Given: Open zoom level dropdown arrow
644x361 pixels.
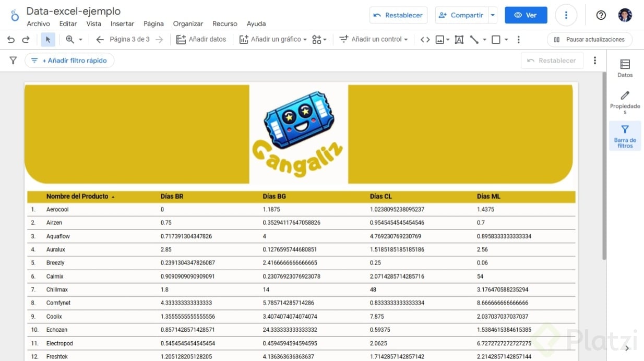Looking at the screenshot, I should [80, 40].
